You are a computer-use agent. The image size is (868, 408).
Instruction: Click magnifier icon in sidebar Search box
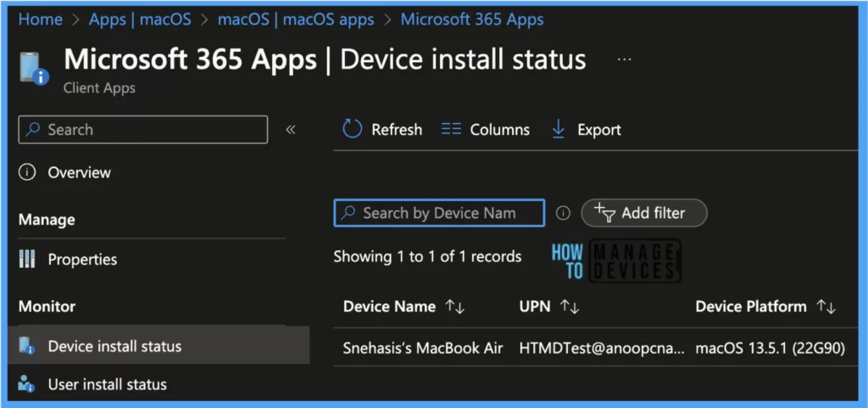tap(34, 130)
